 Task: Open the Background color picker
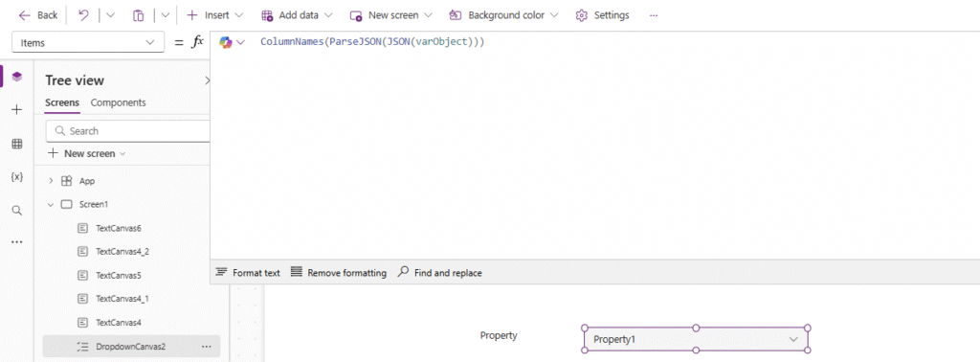(503, 15)
